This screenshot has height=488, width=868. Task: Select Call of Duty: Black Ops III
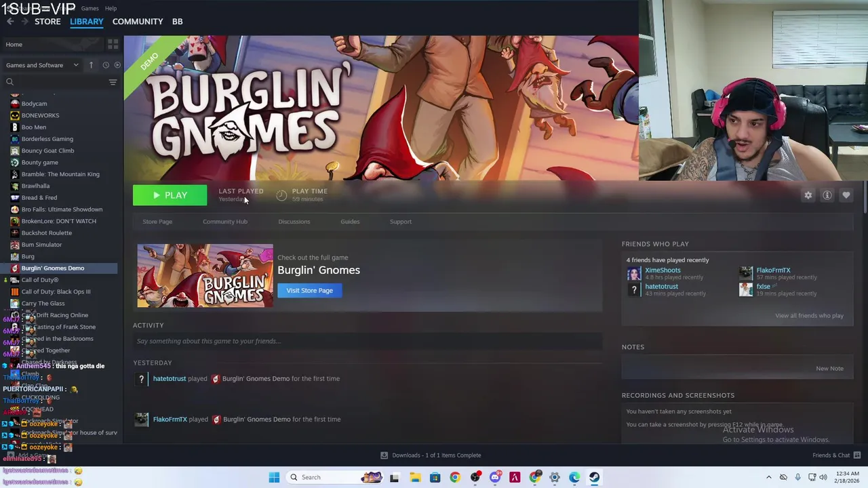click(56, 291)
